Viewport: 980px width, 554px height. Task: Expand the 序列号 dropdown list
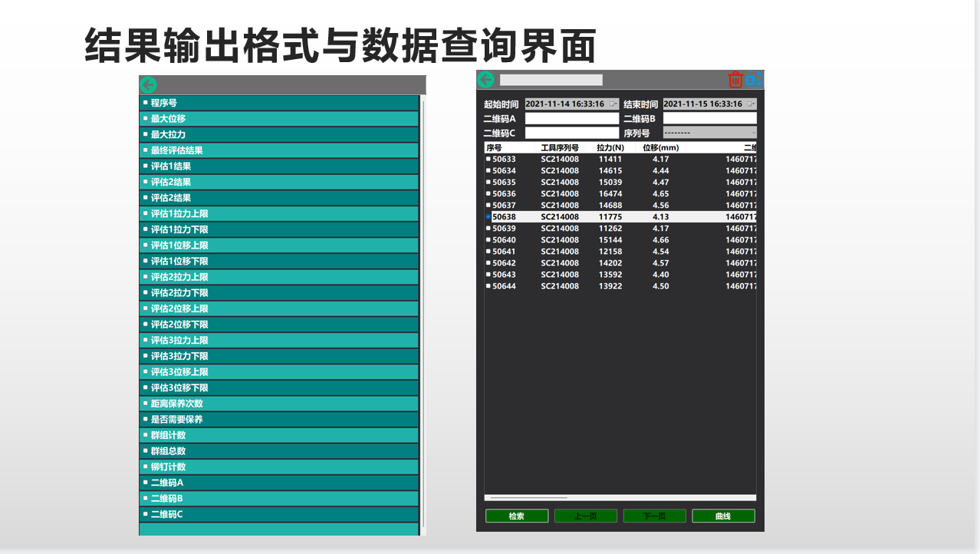click(x=753, y=133)
